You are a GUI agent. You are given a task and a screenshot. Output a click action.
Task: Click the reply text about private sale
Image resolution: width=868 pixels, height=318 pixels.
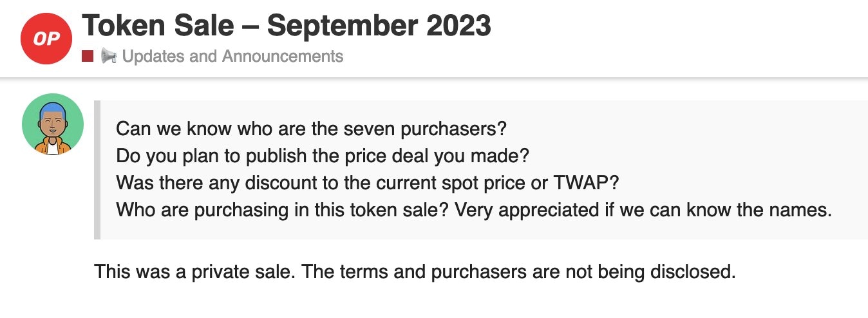click(x=415, y=272)
